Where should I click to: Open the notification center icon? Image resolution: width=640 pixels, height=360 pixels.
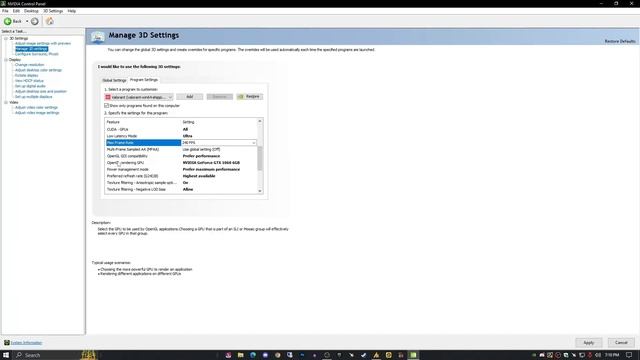click(x=629, y=355)
